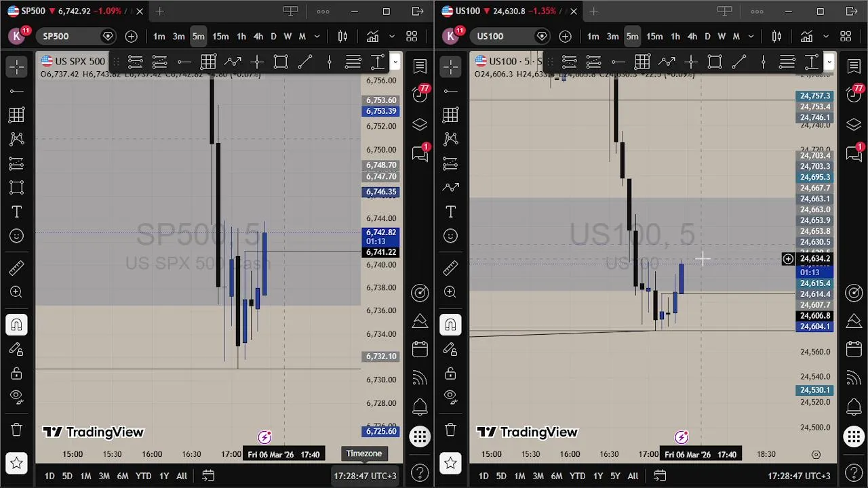Expand favorites drawing toolbar dropdown in US100 window
The width and height of the screenshot is (868, 488).
point(829,62)
